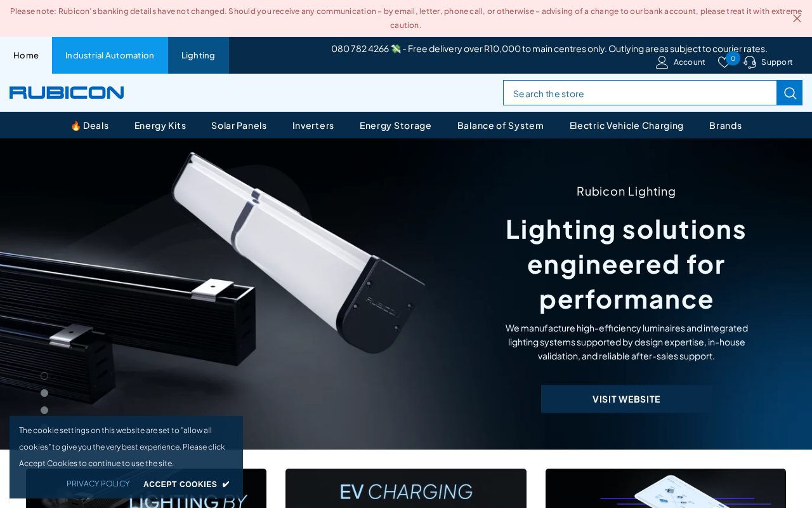Click the Rubicon logo
This screenshot has width=812, height=508.
click(x=67, y=93)
